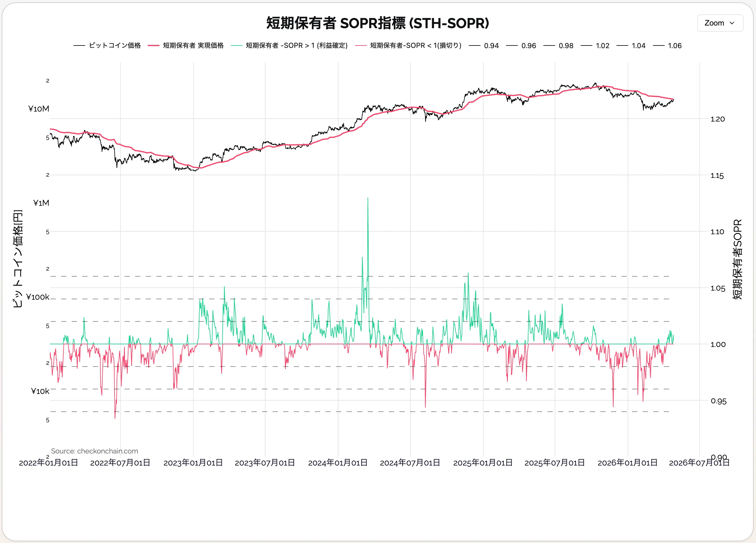Toggle the 0.94 threshold line legend
This screenshot has width=756, height=543.
point(491,45)
